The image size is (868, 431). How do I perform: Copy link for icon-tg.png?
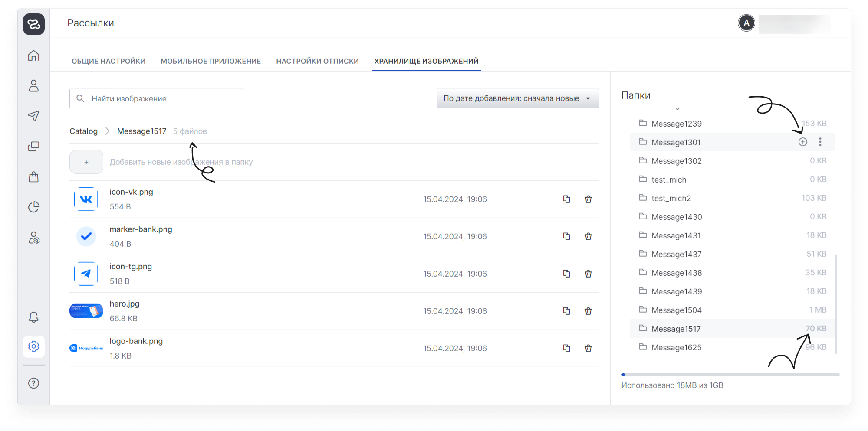coord(566,274)
